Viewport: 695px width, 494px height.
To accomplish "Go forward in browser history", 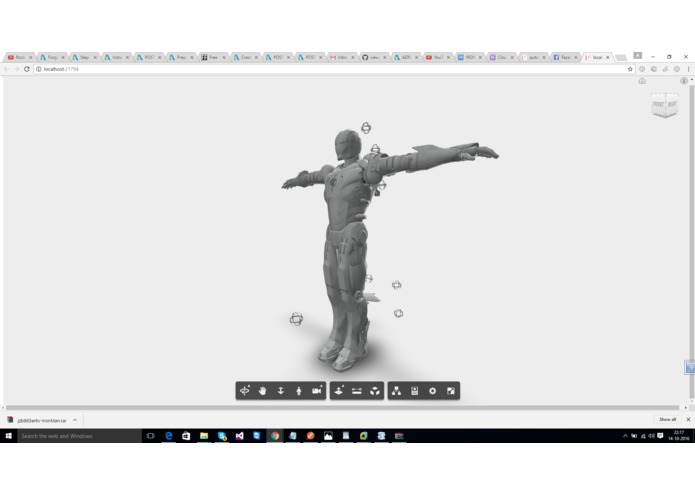I will point(16,69).
